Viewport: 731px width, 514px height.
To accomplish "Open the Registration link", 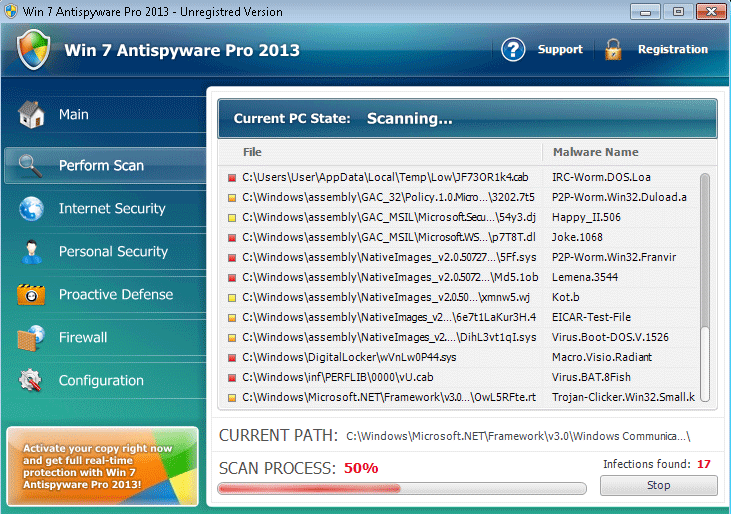I will point(672,49).
